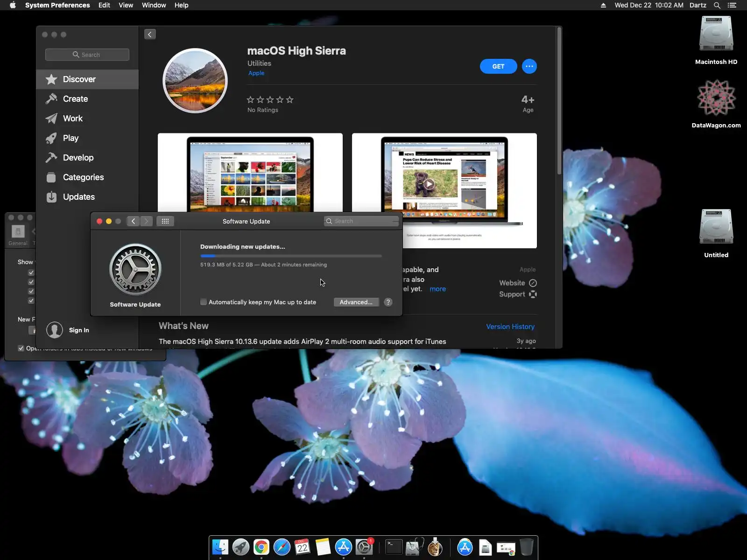Click GET to download macOS High Sierra

point(499,66)
